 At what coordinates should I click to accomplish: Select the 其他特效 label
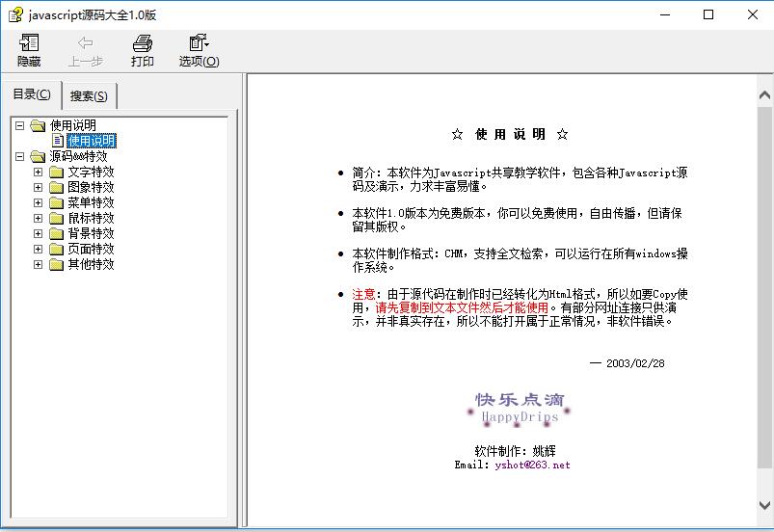91,264
